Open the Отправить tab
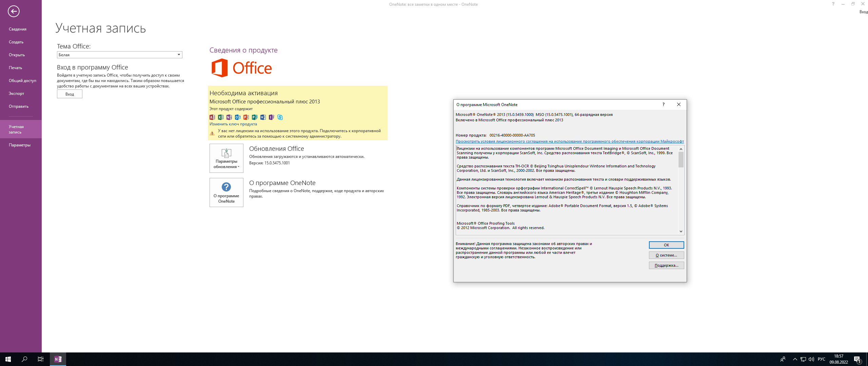868x366 pixels. 21,106
